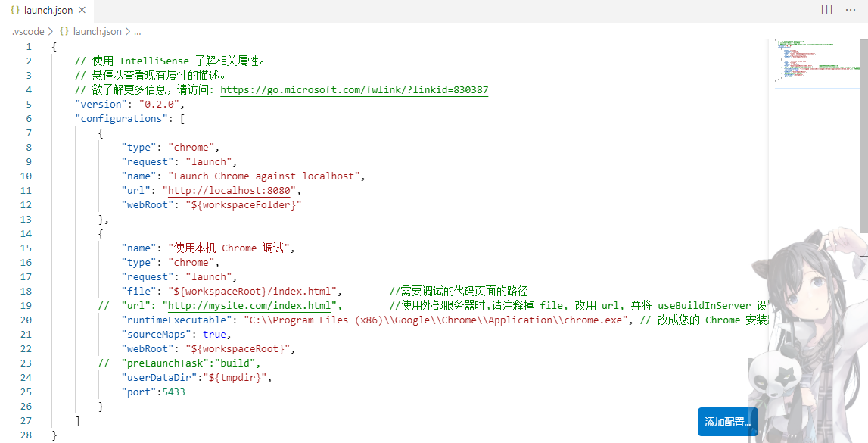This screenshot has height=443, width=868.
Task: Click the "${workspaceRoot}/index.html" file value
Action: click(x=253, y=292)
